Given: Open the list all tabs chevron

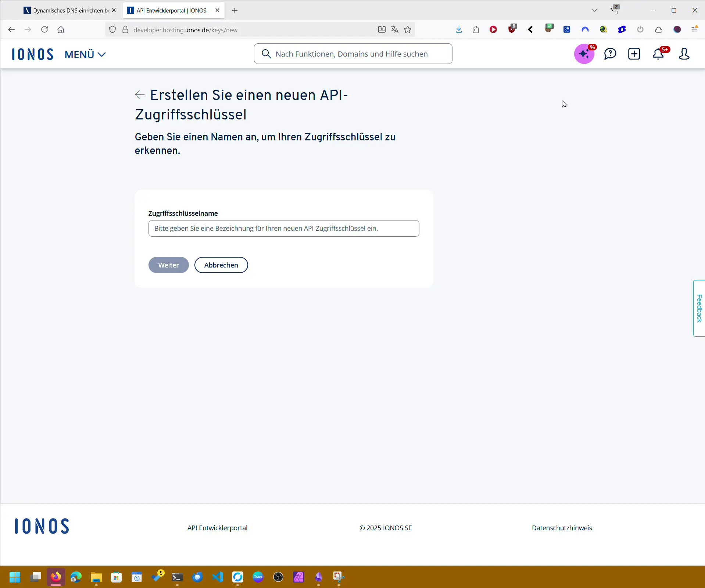Looking at the screenshot, I should pyautogui.click(x=595, y=10).
